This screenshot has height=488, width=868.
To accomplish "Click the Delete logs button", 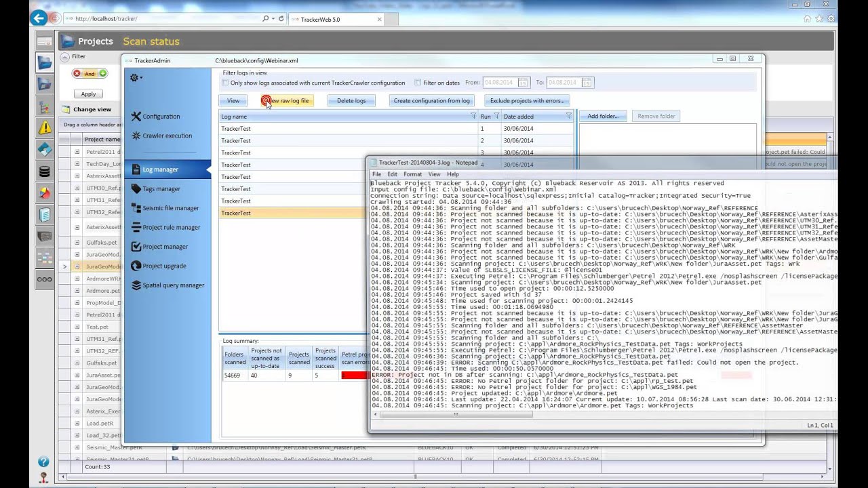I will 351,101.
